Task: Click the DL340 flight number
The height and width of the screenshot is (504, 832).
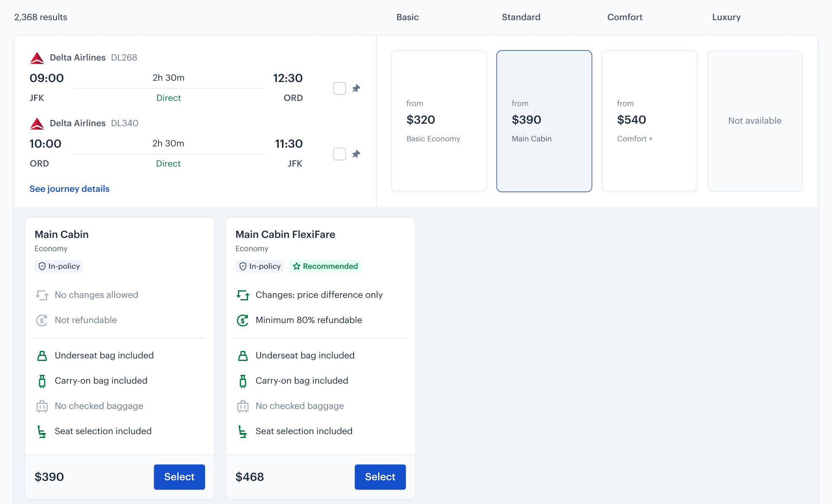Action: (x=125, y=123)
